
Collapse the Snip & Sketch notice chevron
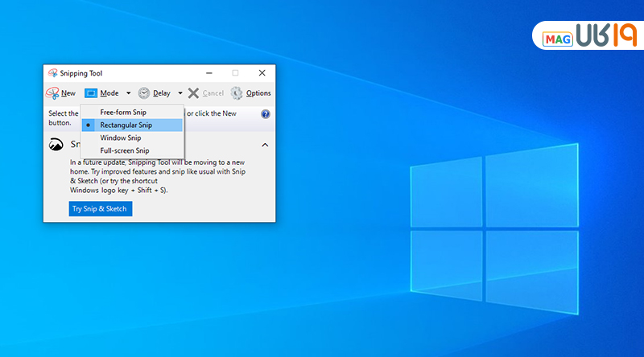click(x=264, y=145)
